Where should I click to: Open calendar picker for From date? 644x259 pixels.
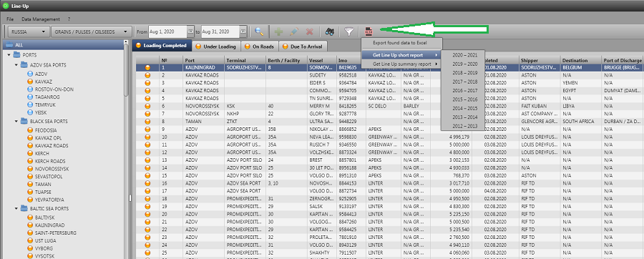(x=190, y=31)
